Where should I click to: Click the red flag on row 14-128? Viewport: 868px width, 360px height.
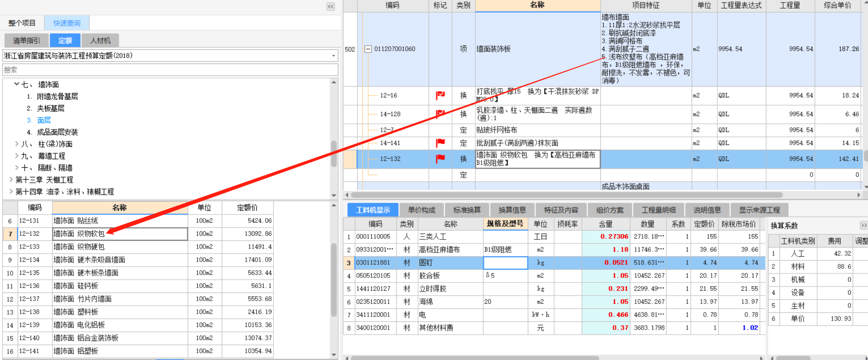pyautogui.click(x=440, y=114)
